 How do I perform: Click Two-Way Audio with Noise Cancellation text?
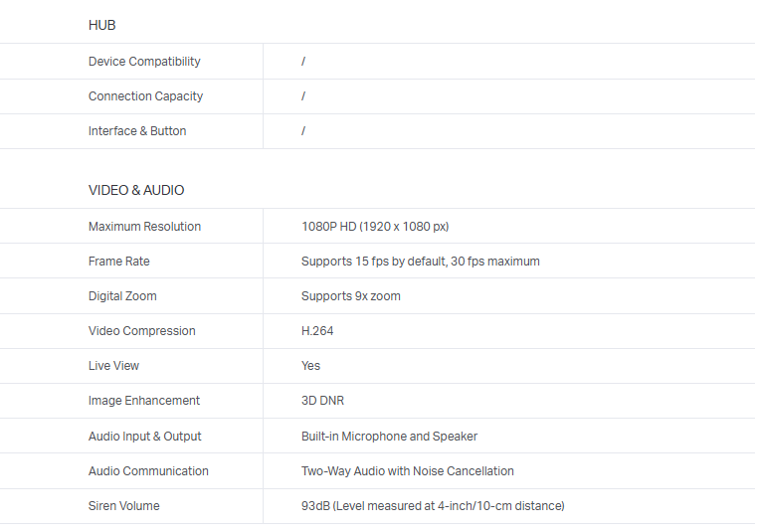(407, 471)
